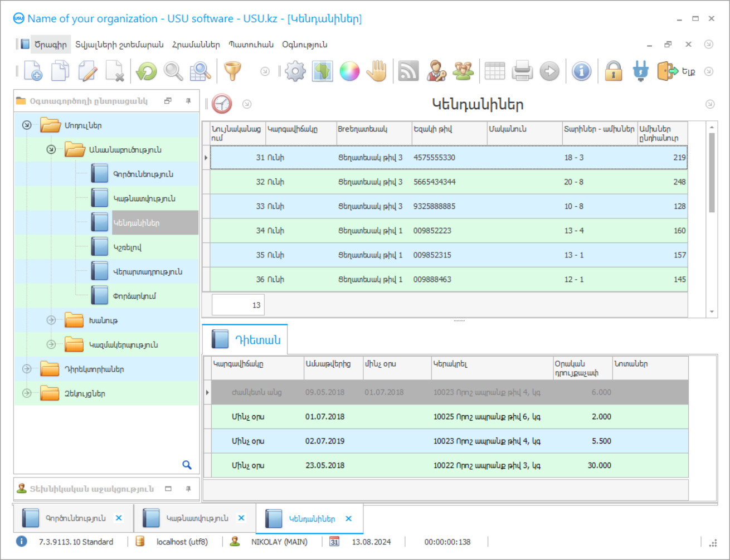Select Կաթնատվություն in the tree
The image size is (730, 560).
tap(144, 198)
